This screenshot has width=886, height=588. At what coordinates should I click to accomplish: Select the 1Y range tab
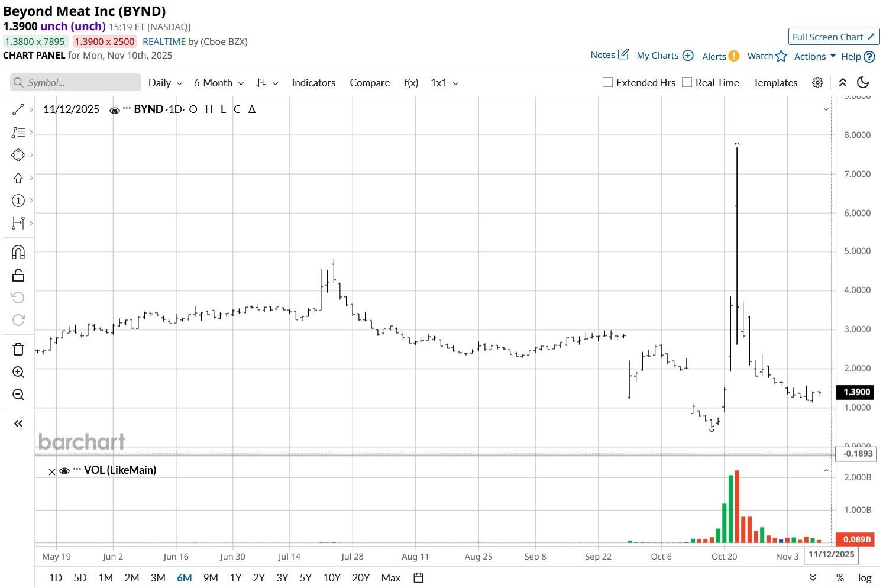[x=235, y=578]
